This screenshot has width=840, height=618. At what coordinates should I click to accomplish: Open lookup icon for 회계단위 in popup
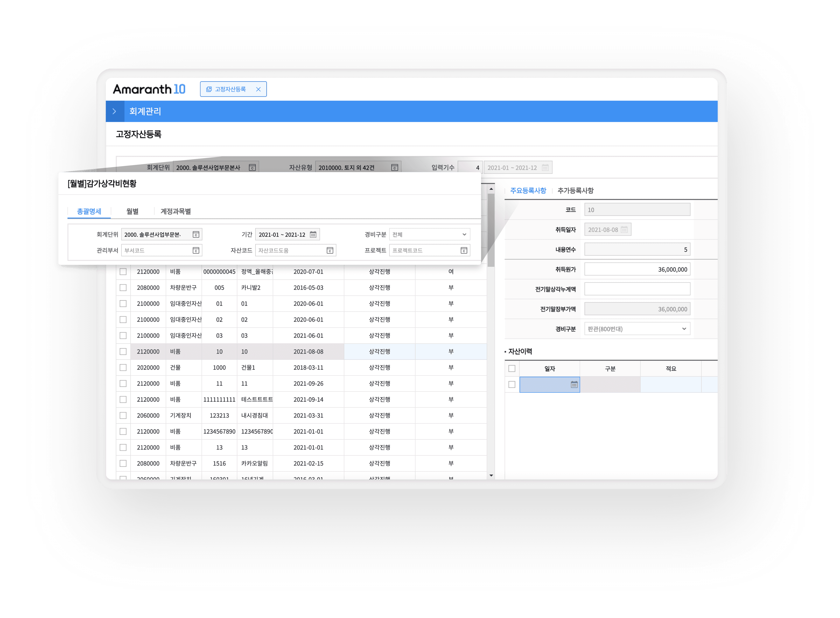pos(196,235)
